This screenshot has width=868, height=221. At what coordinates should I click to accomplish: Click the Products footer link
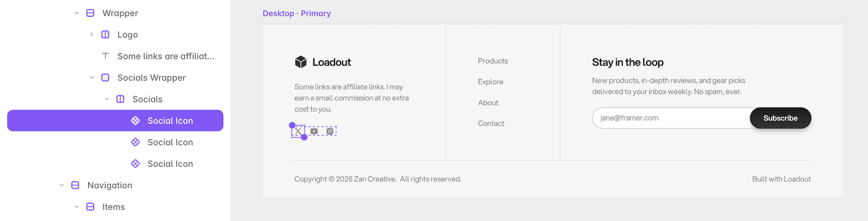493,61
